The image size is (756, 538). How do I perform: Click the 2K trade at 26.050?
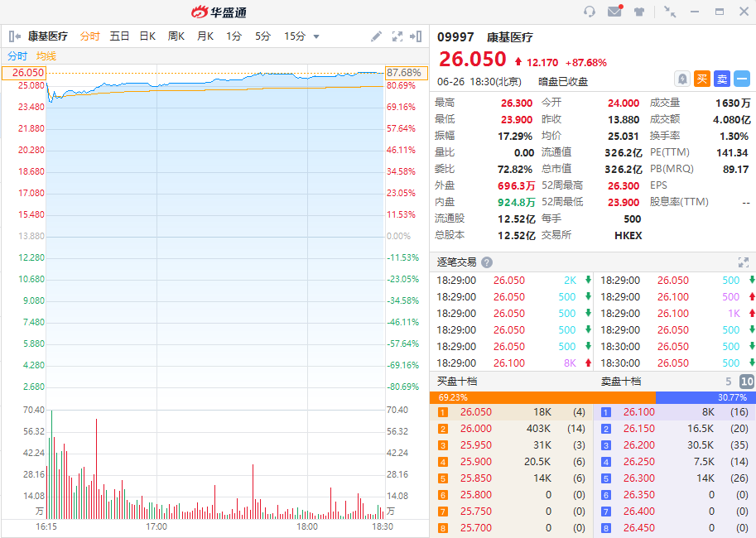click(512, 280)
